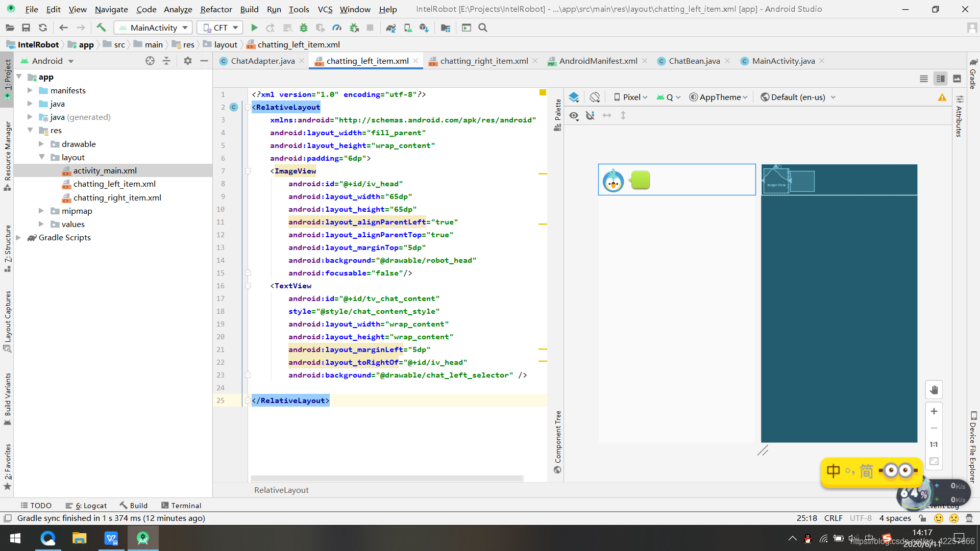Click the pan hand tool in preview
Screen dimensions: 980x551
tap(934, 390)
